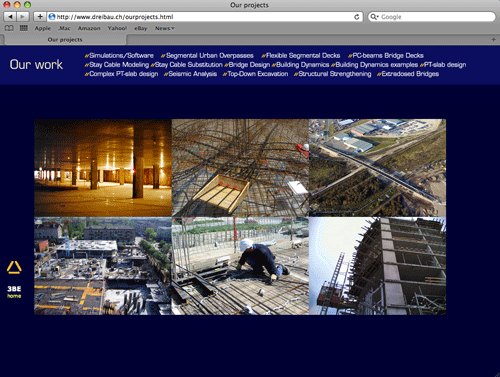This screenshot has width=500, height=377.
Task: Open the aerial bridge photo thumbnail
Action: click(377, 168)
